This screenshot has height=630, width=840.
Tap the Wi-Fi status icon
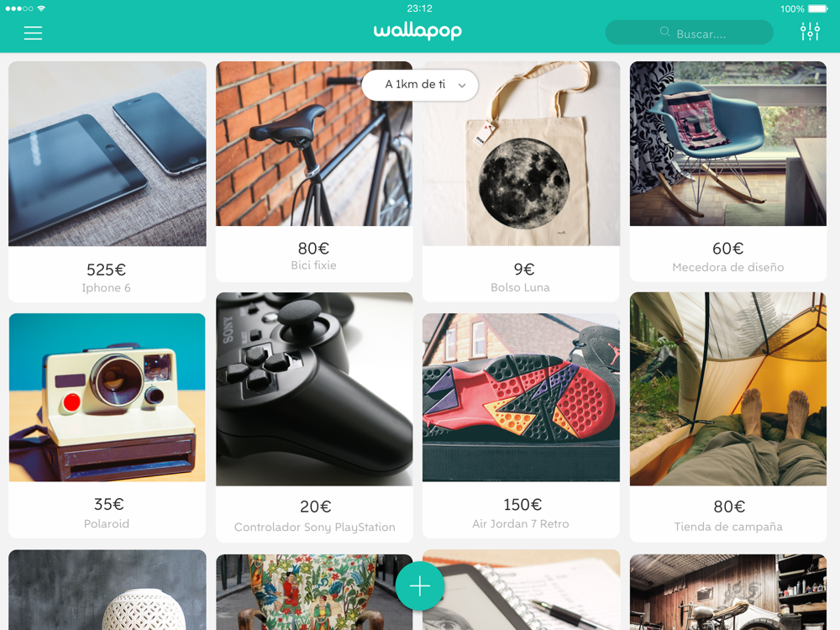41,8
